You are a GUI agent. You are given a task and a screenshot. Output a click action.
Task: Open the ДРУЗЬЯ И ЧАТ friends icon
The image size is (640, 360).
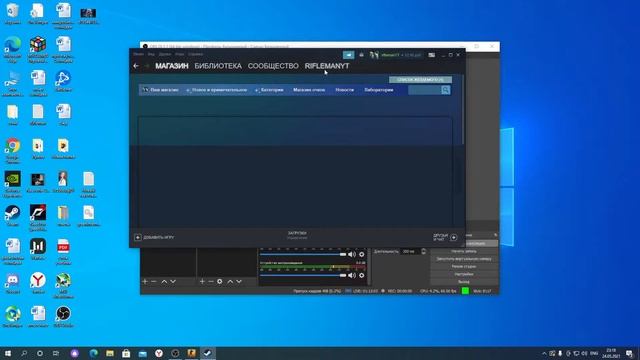click(x=453, y=237)
